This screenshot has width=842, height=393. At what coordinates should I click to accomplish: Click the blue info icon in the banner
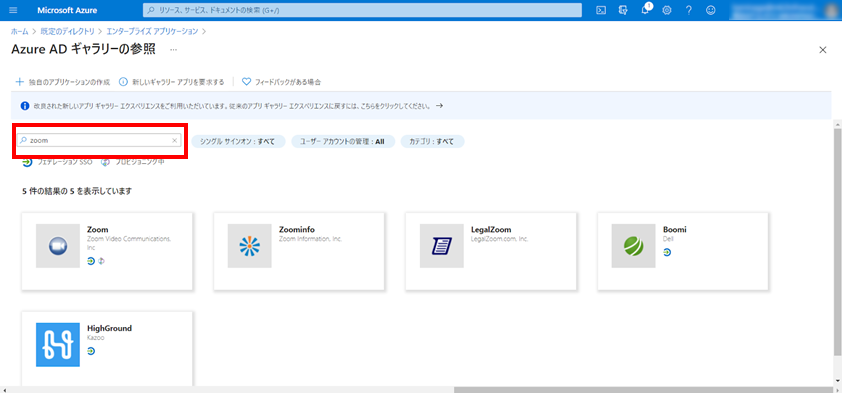[x=24, y=106]
